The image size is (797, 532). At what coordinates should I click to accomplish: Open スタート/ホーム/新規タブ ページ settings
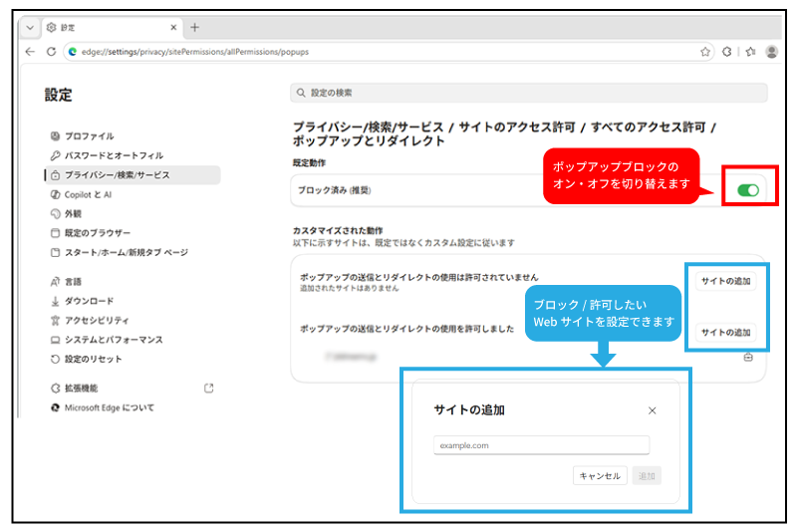[133, 252]
